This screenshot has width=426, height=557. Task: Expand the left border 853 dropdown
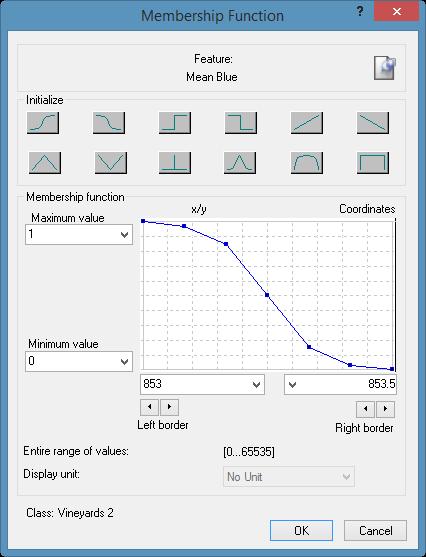pyautogui.click(x=256, y=385)
